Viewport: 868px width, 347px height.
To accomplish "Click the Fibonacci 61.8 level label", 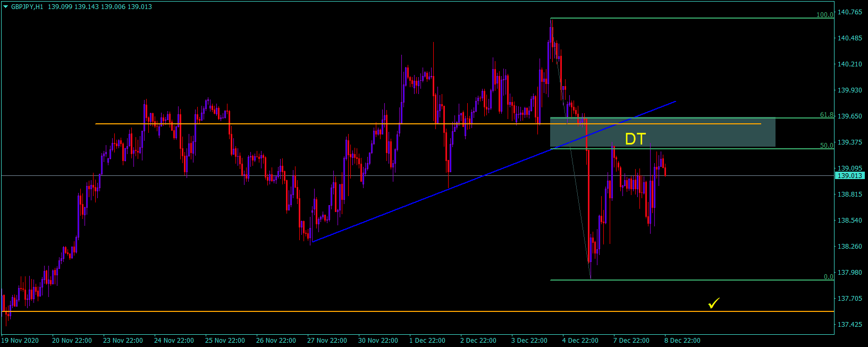I will [x=827, y=115].
